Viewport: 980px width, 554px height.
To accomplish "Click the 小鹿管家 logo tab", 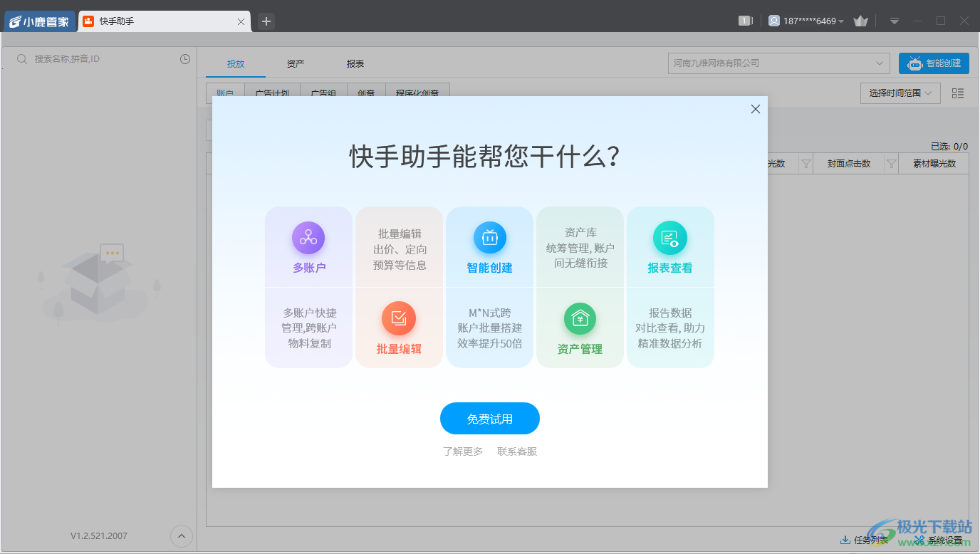I will [x=40, y=21].
